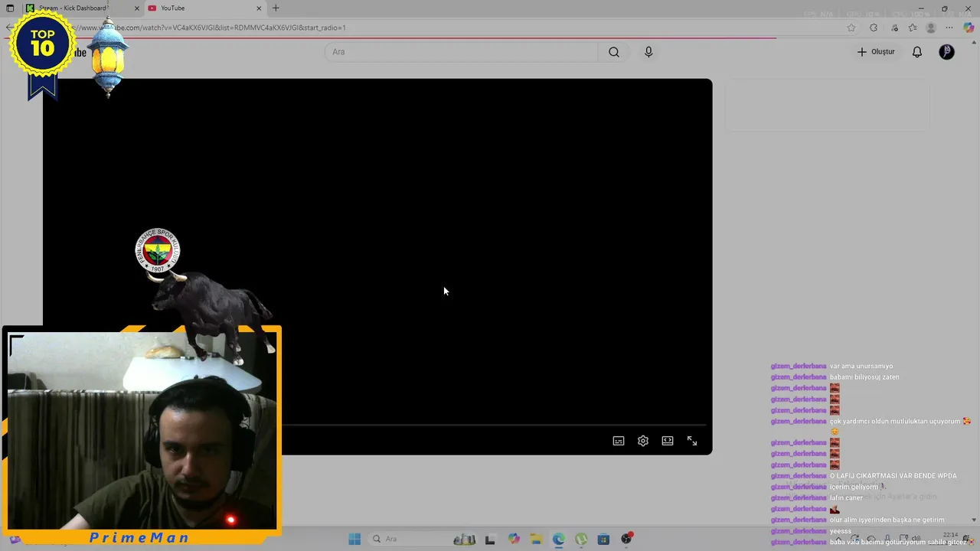Start voice search with the microphone icon
The image size is (980, 551).
click(648, 52)
